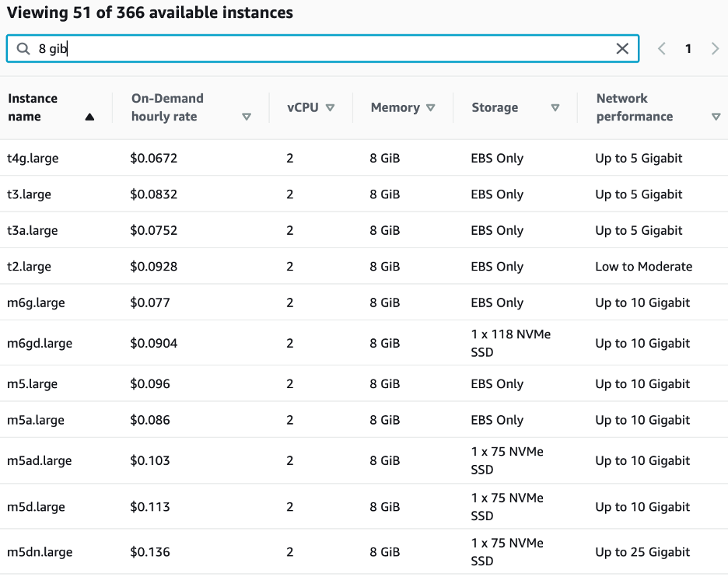Go to the next results page
The height and width of the screenshot is (577, 728).
pyautogui.click(x=715, y=49)
